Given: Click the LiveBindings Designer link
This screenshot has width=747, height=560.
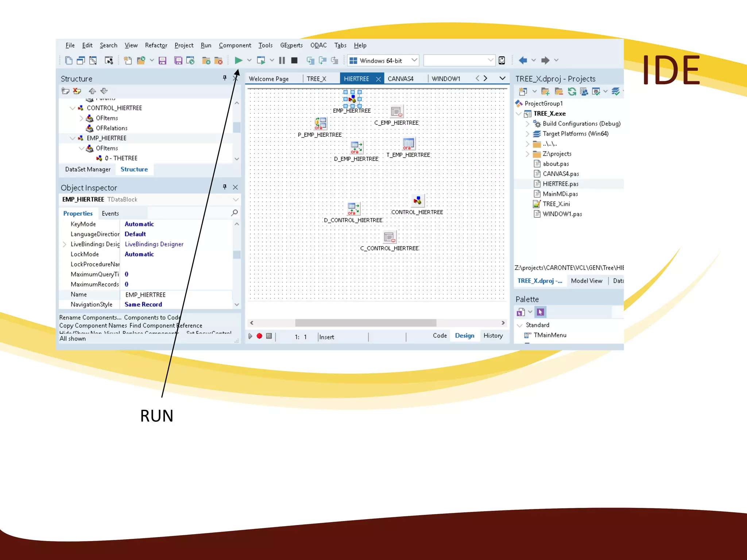Looking at the screenshot, I should coord(154,244).
